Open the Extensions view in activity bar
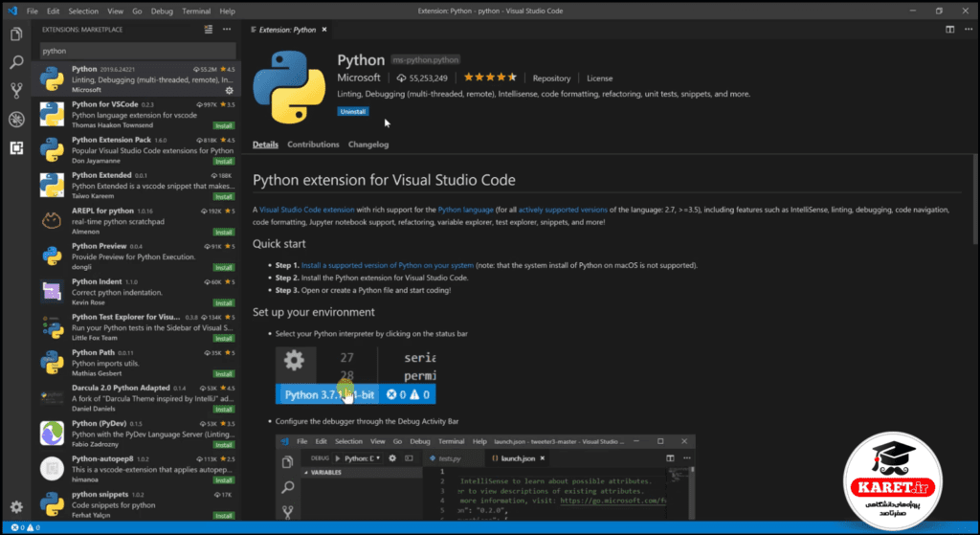Image resolution: width=980 pixels, height=535 pixels. [17, 148]
